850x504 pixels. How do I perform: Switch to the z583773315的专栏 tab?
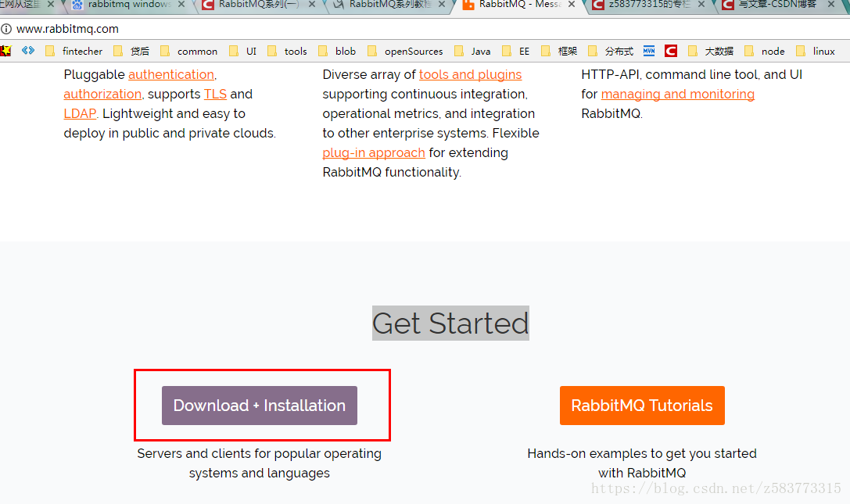click(650, 5)
